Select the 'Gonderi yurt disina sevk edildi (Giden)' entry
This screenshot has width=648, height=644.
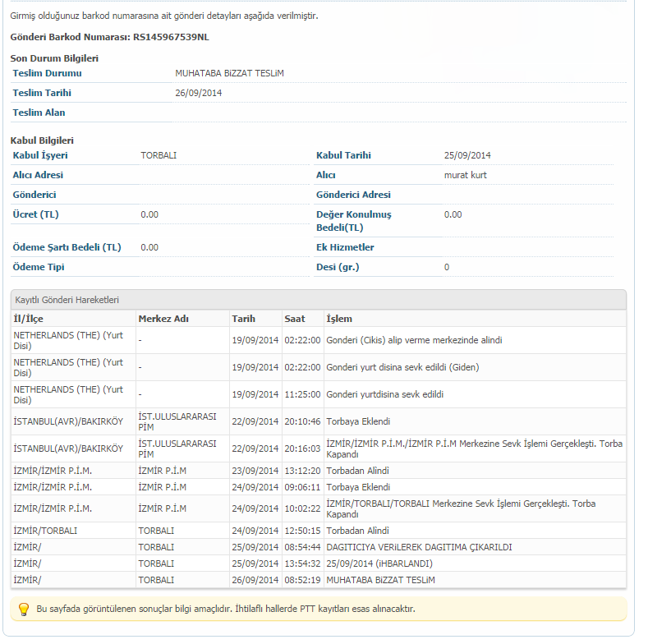coord(402,367)
